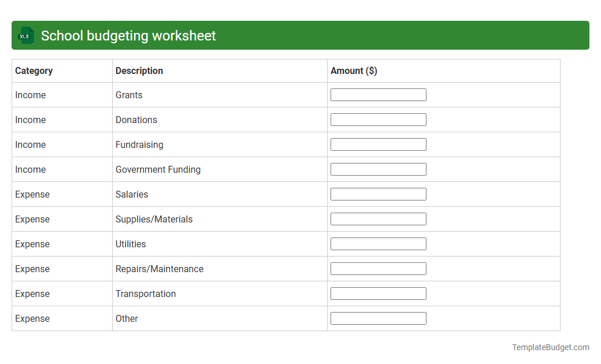Screen dimensions: 601x364
Task: Click the XLS file icon in the header
Action: tap(25, 35)
